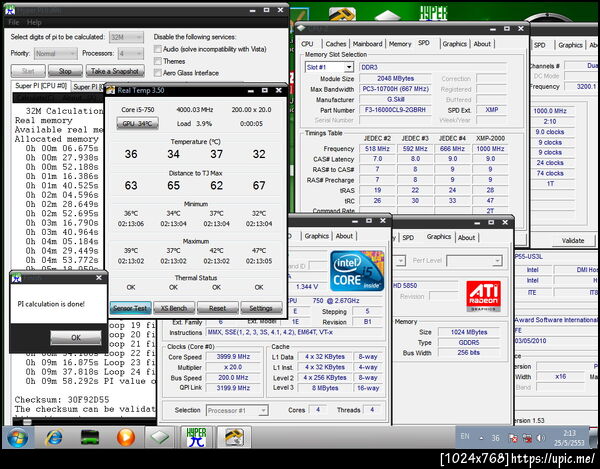Open the Processor #1 selection dropdown

[237, 410]
